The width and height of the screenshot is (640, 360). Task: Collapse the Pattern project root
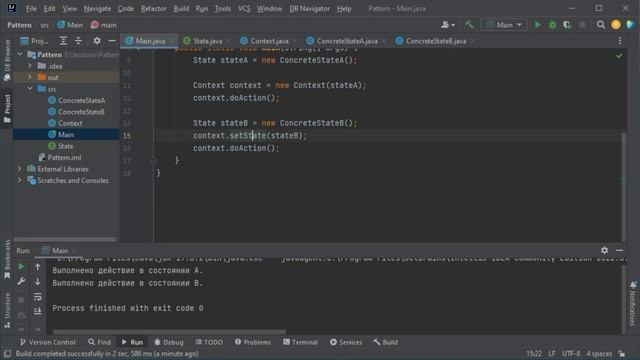click(20, 54)
